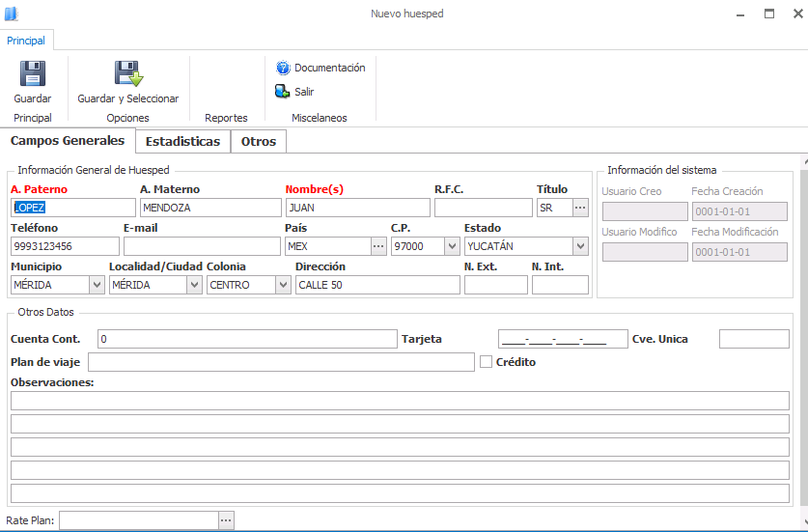Click the Cuenta Cont. field

coord(247,339)
